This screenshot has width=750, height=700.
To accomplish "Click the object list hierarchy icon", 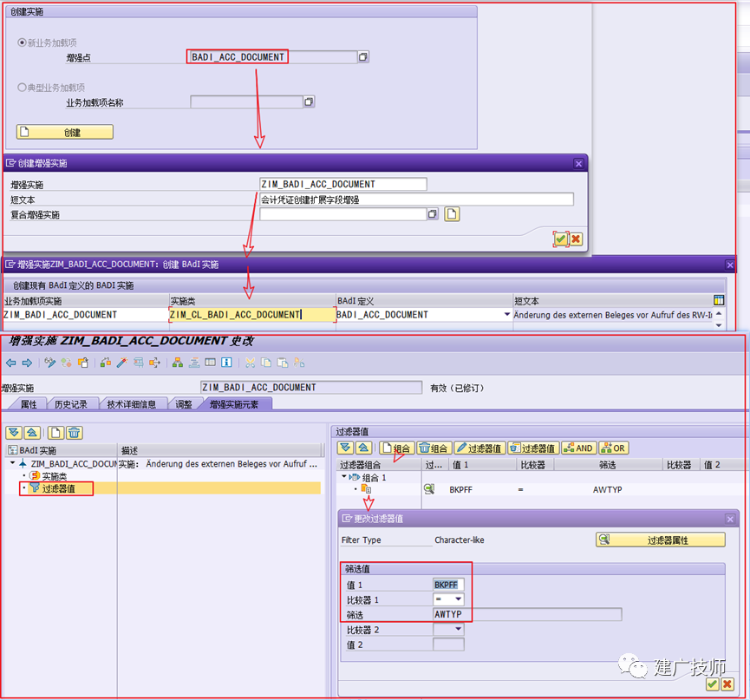I will [x=178, y=363].
